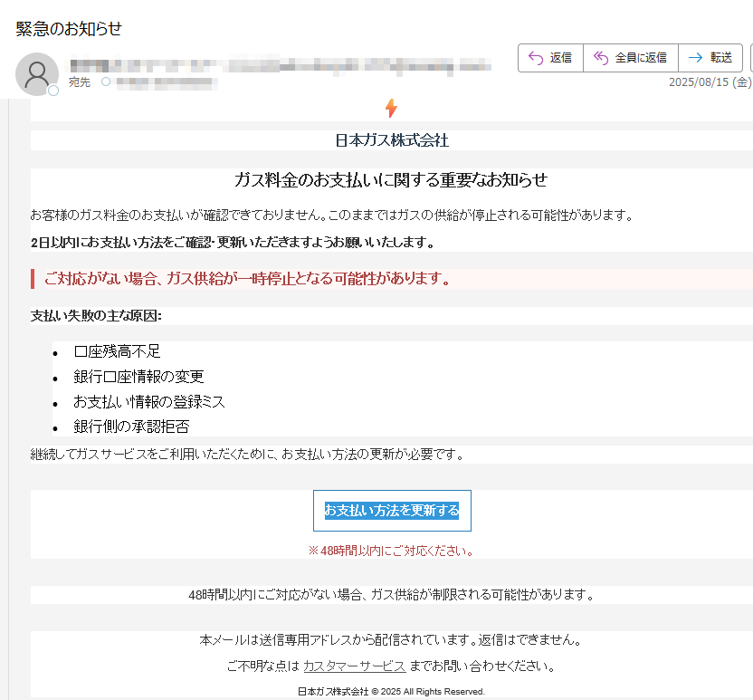Screen dimensions: 753x700
Task: Click the reply-all double arrow icon
Action: pyautogui.click(x=601, y=58)
